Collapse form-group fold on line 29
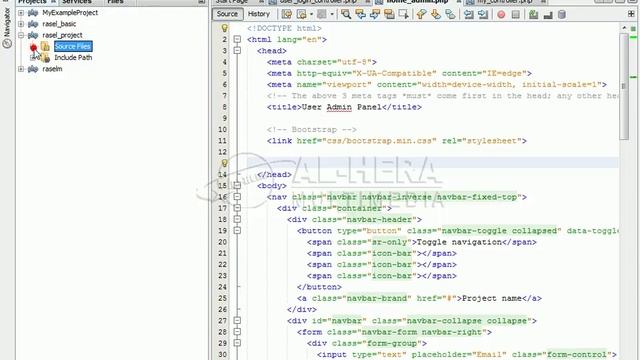 (237, 343)
